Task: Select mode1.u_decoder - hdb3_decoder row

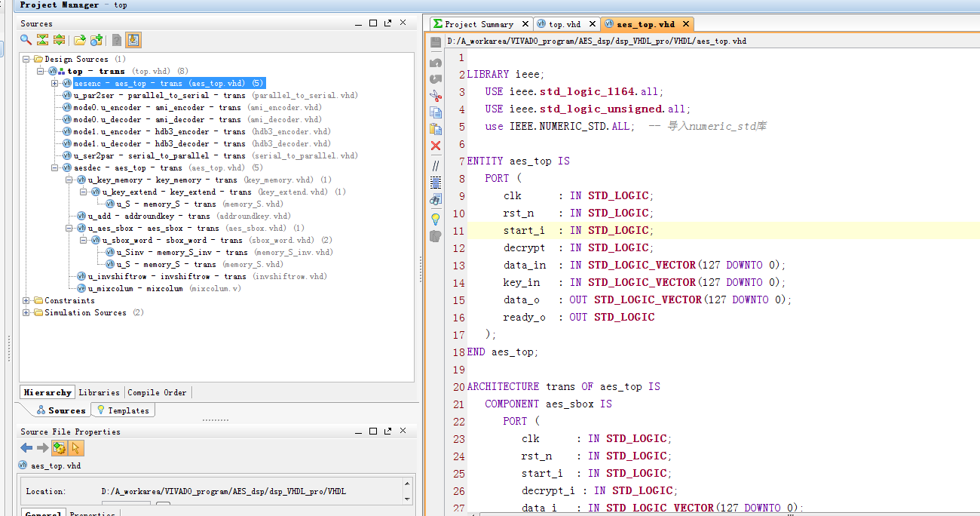Action: click(x=197, y=143)
